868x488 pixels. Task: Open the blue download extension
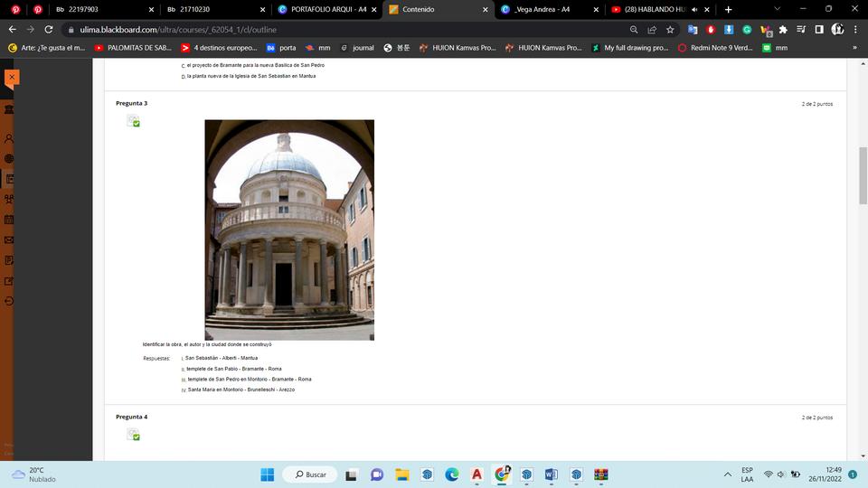click(x=729, y=29)
